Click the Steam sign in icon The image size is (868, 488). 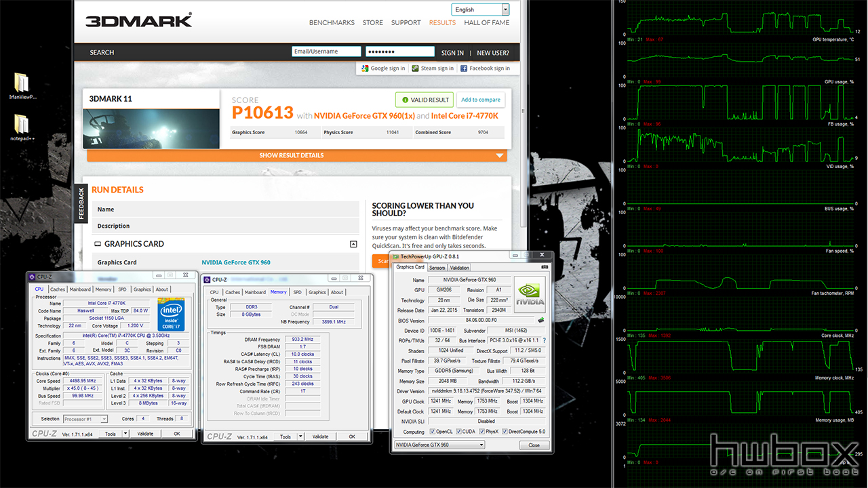416,68
